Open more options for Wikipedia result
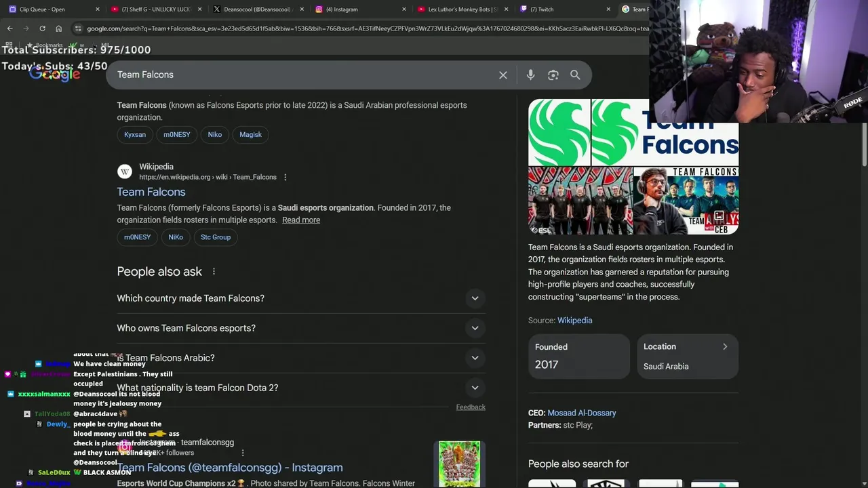 click(x=285, y=178)
